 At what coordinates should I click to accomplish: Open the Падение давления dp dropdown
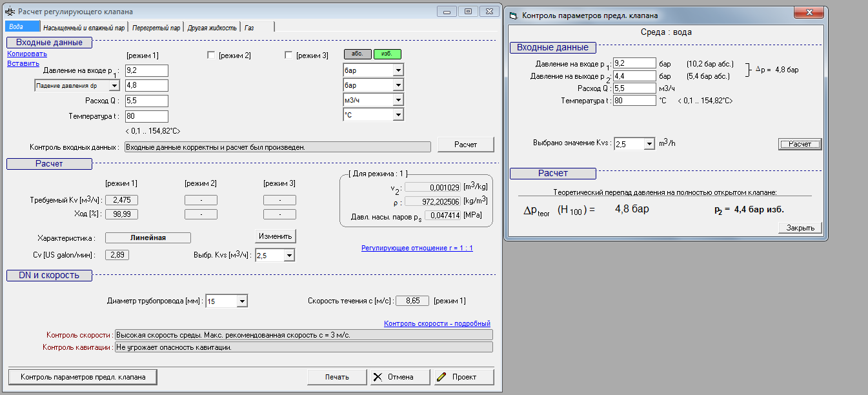pos(114,85)
